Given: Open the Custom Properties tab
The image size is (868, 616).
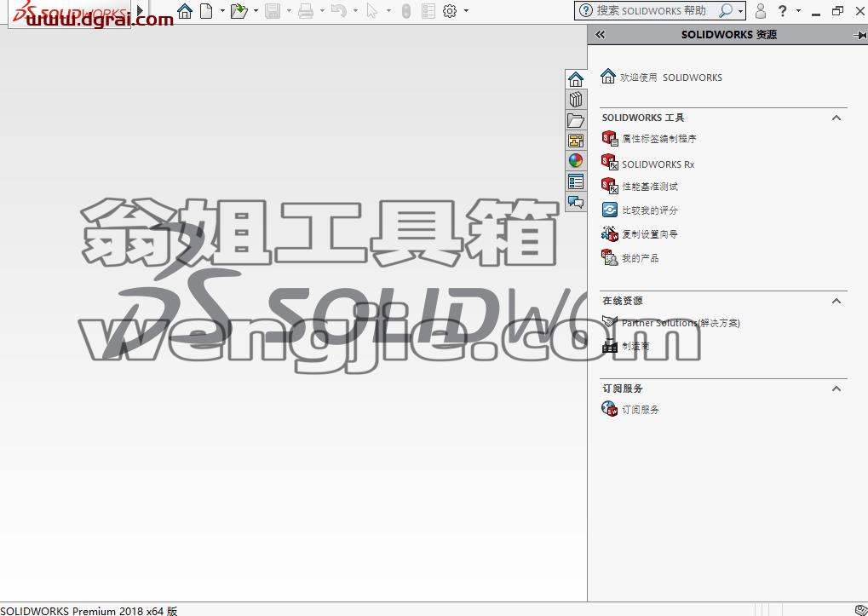Looking at the screenshot, I should [x=576, y=181].
